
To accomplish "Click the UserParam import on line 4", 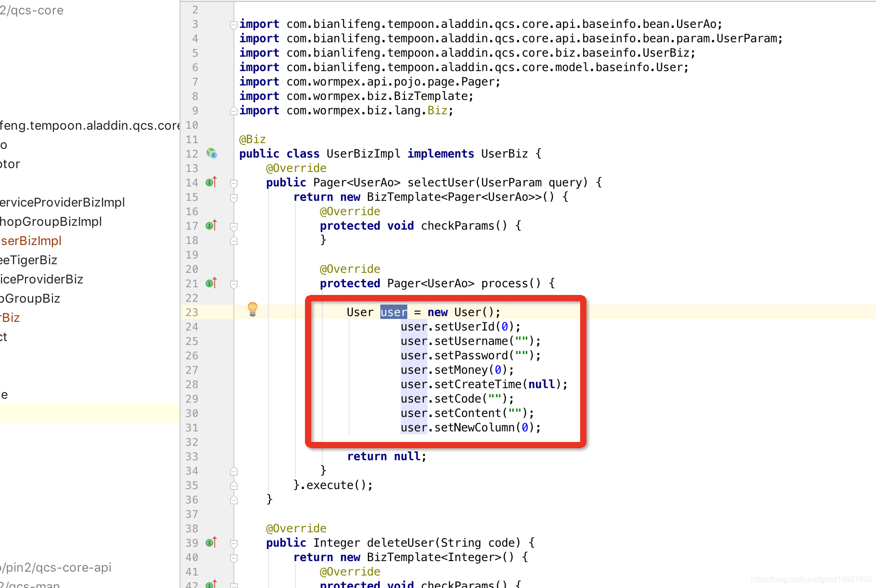I will (x=511, y=38).
